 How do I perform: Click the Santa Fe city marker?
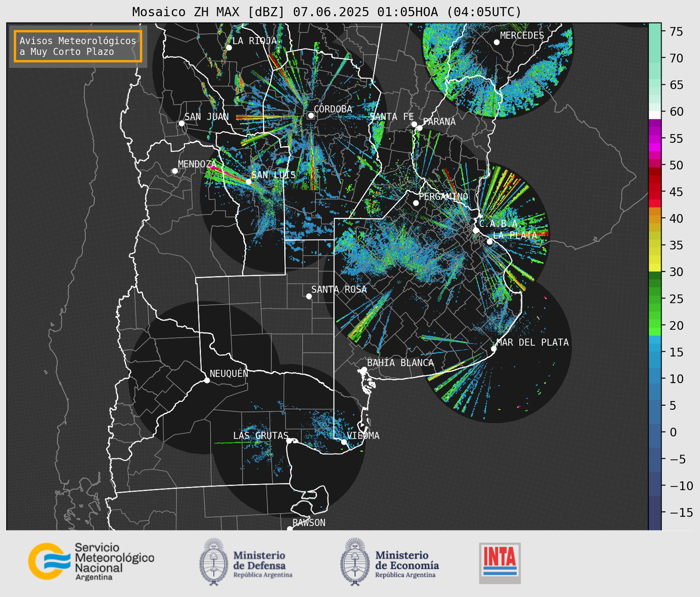pyautogui.click(x=414, y=124)
